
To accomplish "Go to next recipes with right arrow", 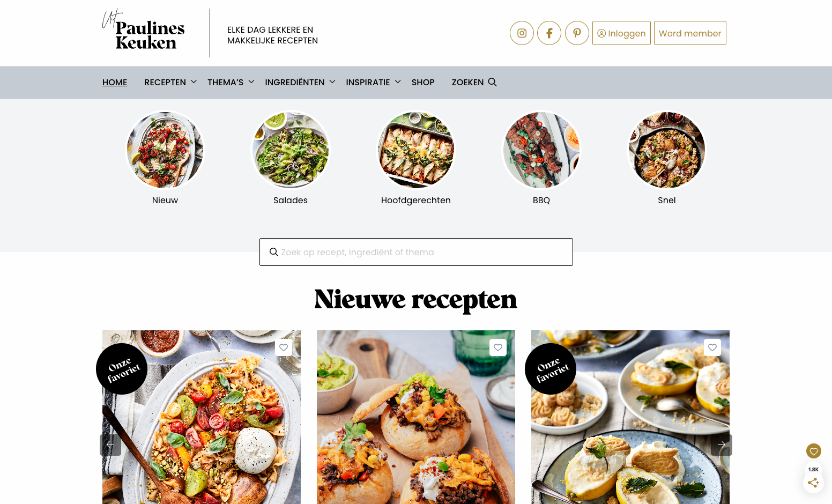I will 722,445.
